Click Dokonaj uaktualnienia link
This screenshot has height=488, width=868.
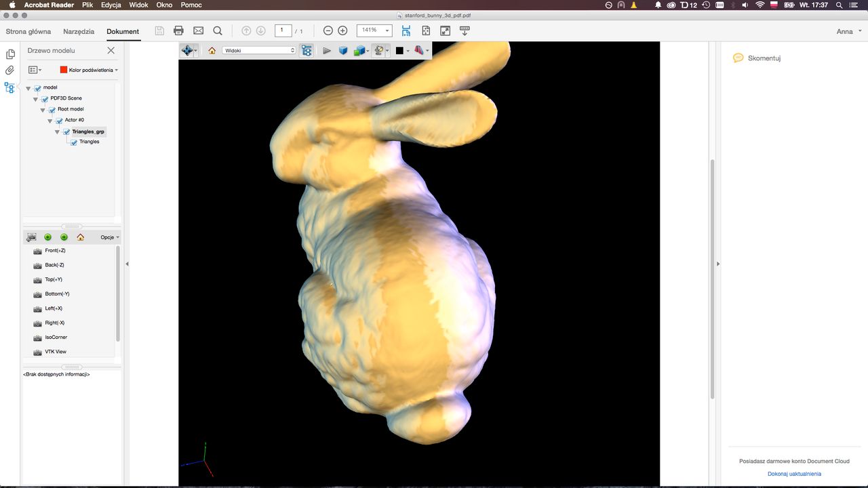coord(794,474)
